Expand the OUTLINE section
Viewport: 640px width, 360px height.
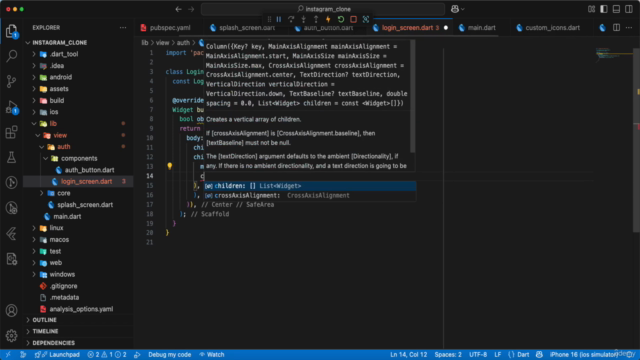coord(44,320)
